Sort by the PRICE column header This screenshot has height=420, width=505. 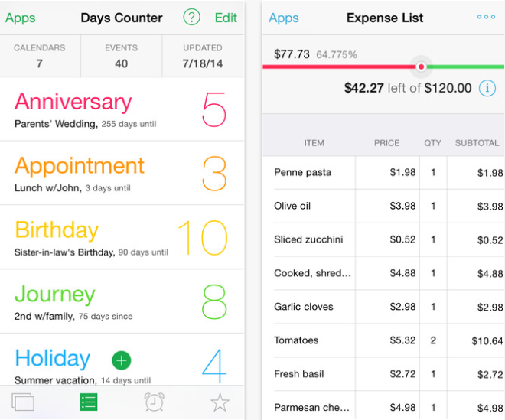[x=386, y=143]
